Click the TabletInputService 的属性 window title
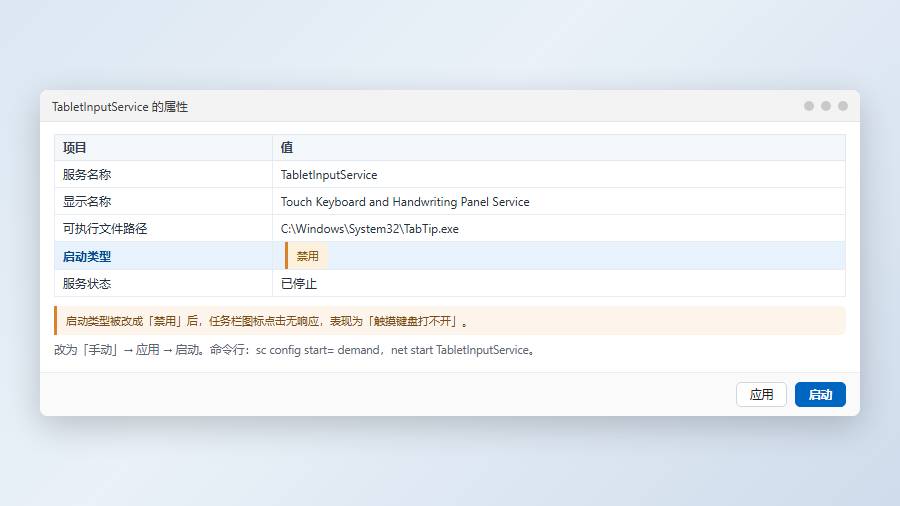The image size is (900, 506). (120, 107)
